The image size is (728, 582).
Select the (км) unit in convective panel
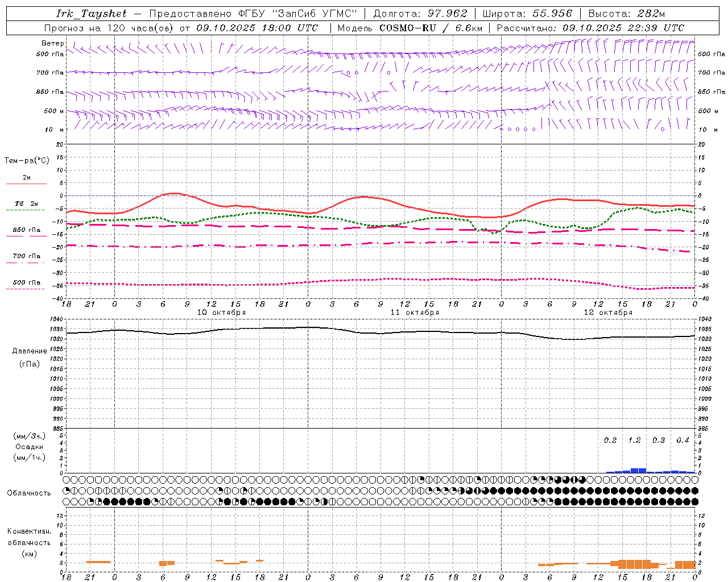pyautogui.click(x=29, y=554)
